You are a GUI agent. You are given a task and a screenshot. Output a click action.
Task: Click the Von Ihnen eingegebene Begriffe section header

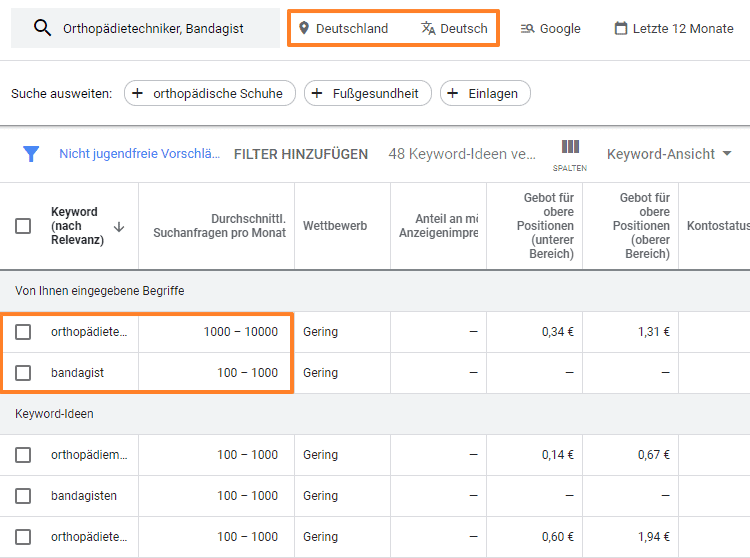[99, 291]
